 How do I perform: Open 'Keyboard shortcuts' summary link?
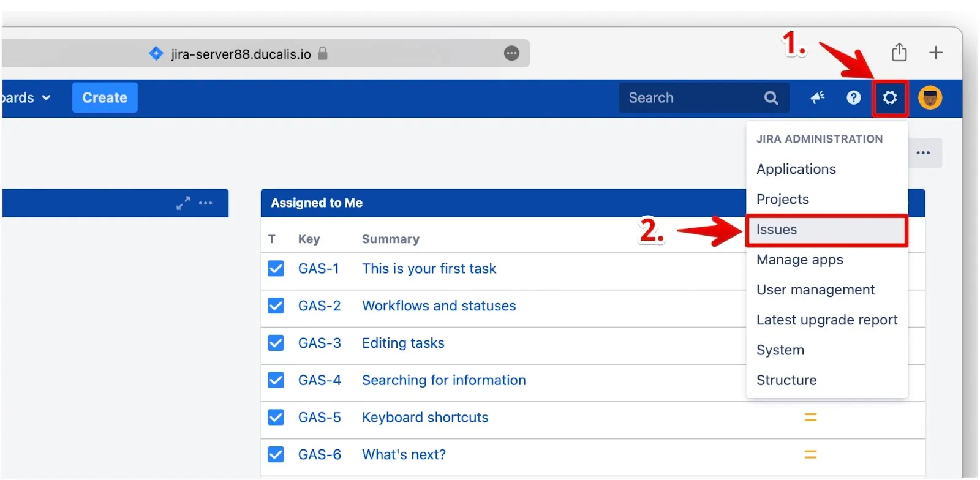pos(425,417)
